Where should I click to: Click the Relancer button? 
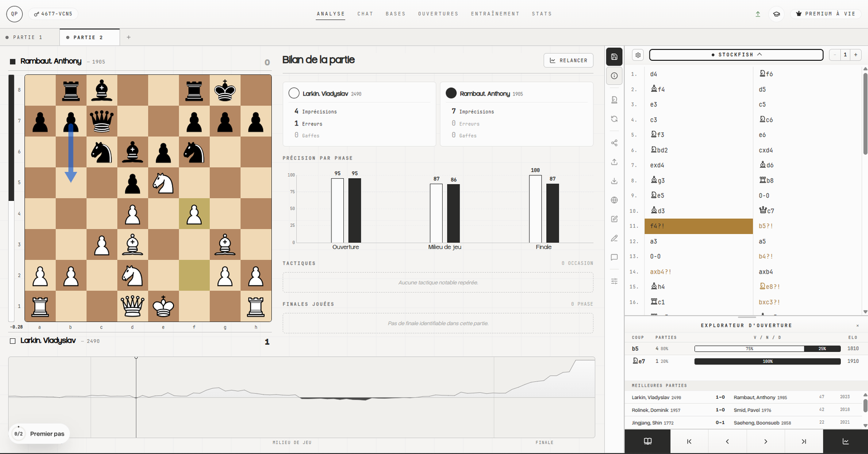[569, 60]
